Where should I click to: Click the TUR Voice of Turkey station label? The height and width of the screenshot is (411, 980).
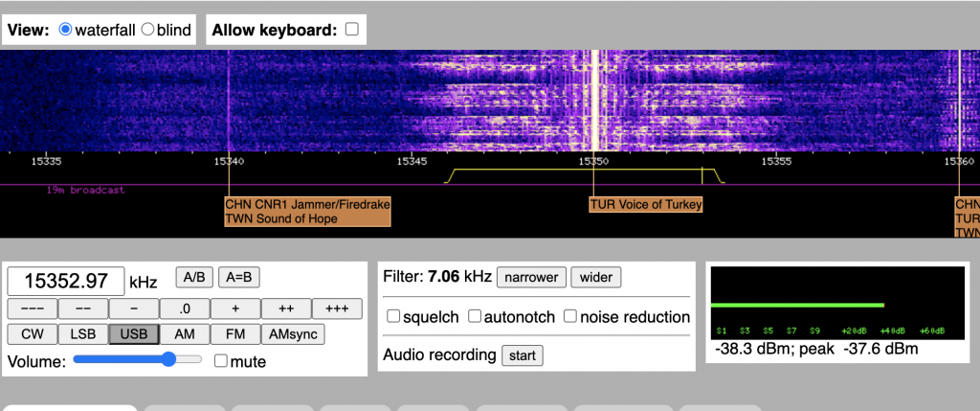click(646, 204)
